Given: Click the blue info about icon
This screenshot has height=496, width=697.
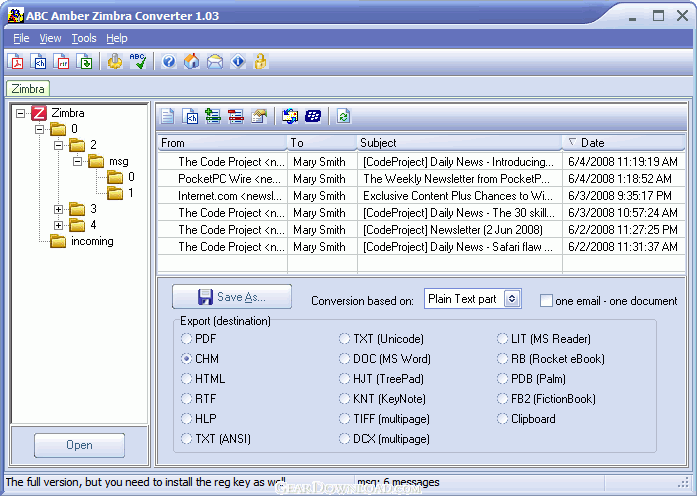Looking at the screenshot, I should [238, 61].
